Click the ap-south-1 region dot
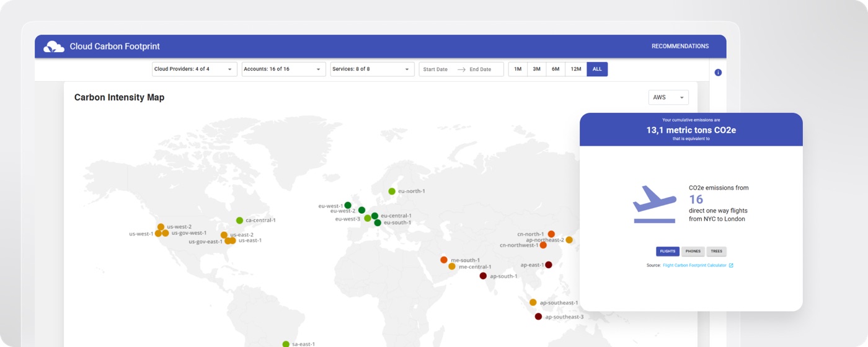 pyautogui.click(x=483, y=276)
